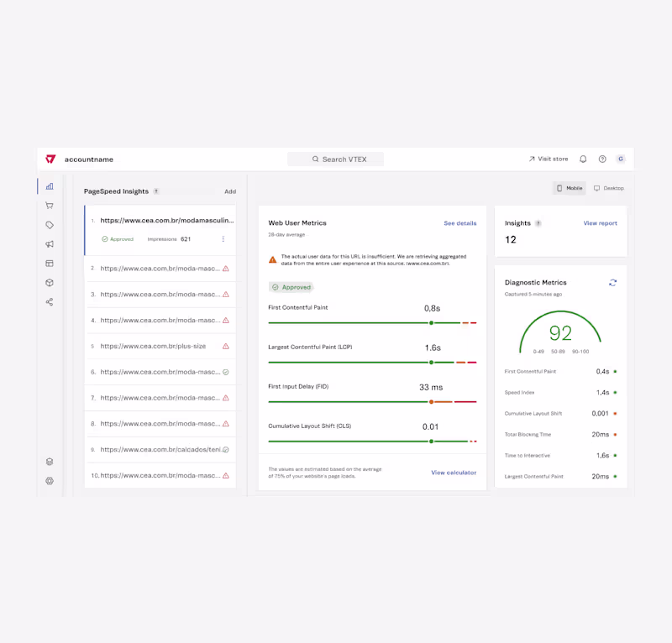Select the calcados/teni URL entry
The height and width of the screenshot is (643, 672).
point(160,449)
